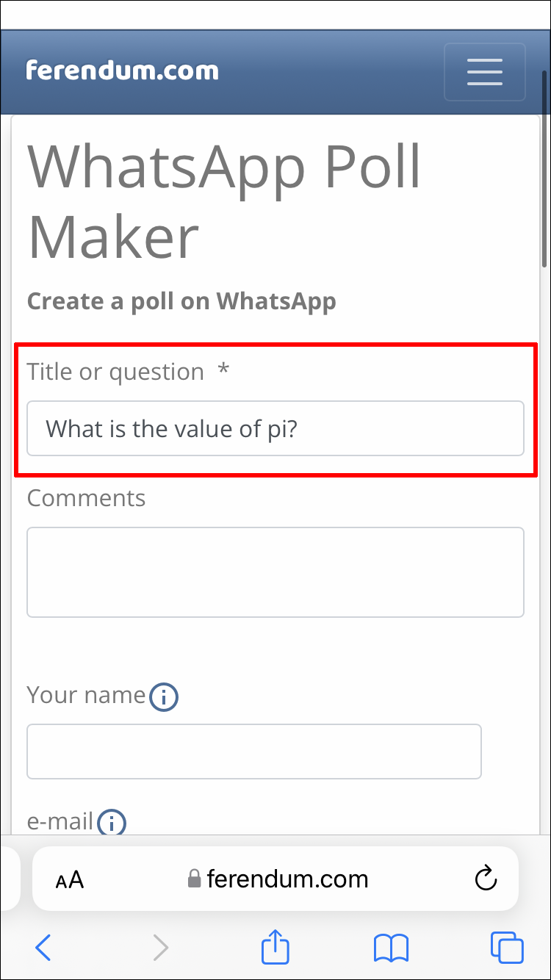The height and width of the screenshot is (980, 551).
Task: Click the page scrollbar on right edge
Action: 544,169
